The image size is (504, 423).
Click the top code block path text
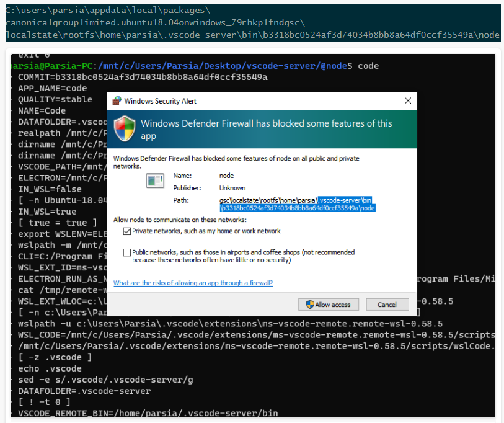253,22
